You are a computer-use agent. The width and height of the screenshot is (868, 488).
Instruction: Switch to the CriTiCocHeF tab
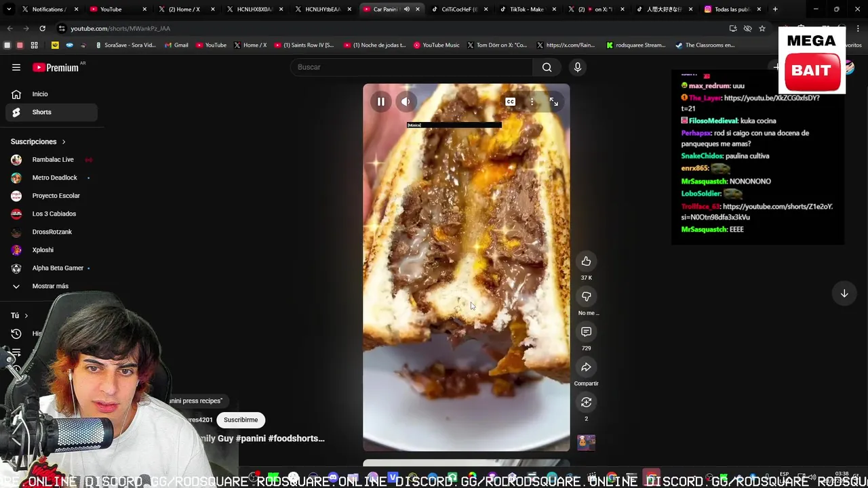459,9
